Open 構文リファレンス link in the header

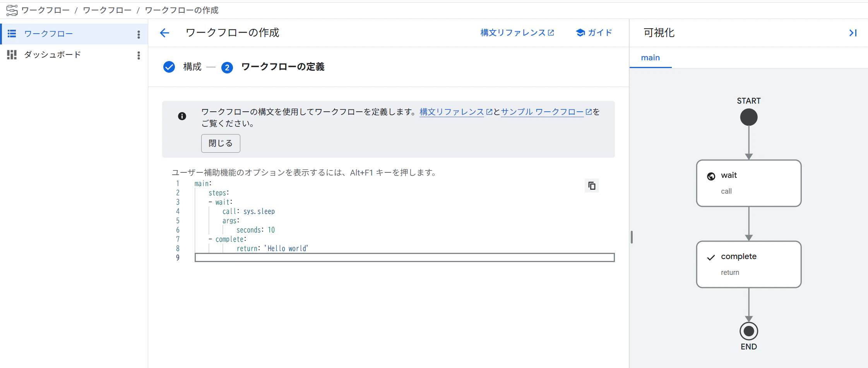click(517, 33)
